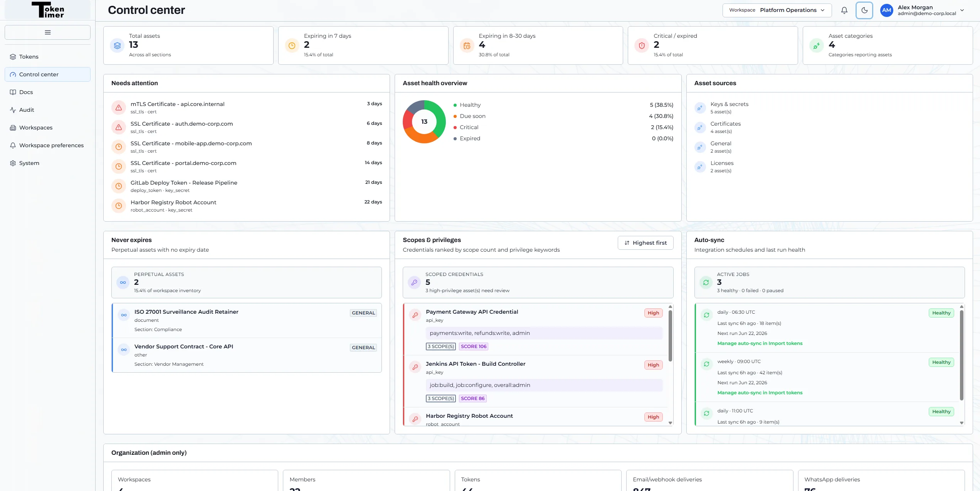Click SCORE 106 badge
Screen dimensions: 980x491
474,346
